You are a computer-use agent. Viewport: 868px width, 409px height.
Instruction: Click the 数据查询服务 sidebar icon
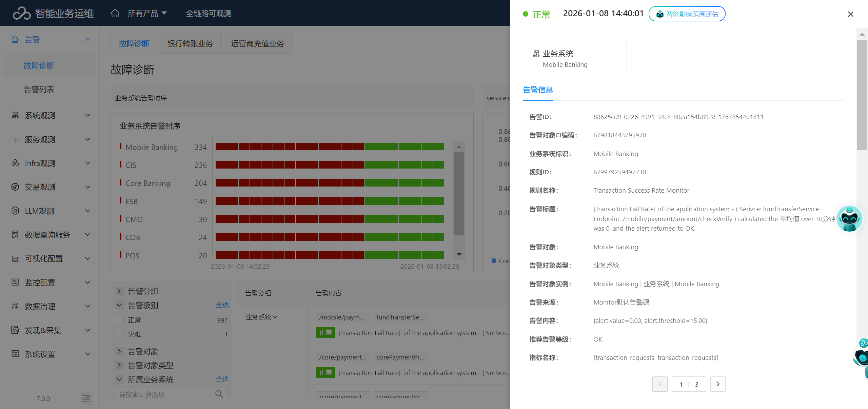click(15, 235)
